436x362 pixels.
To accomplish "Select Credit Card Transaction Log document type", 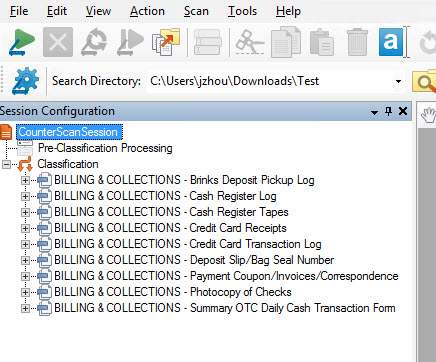I will pyautogui.click(x=188, y=244).
